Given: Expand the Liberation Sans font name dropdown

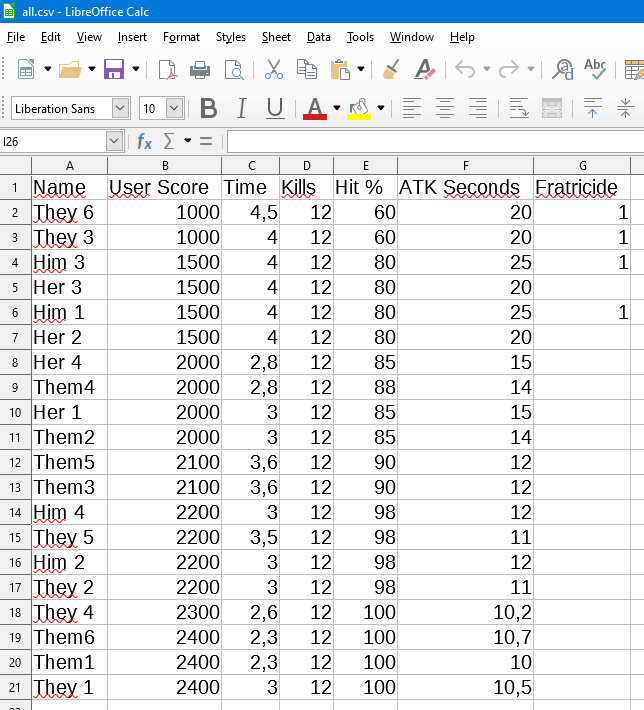Looking at the screenshot, I should pos(121,108).
